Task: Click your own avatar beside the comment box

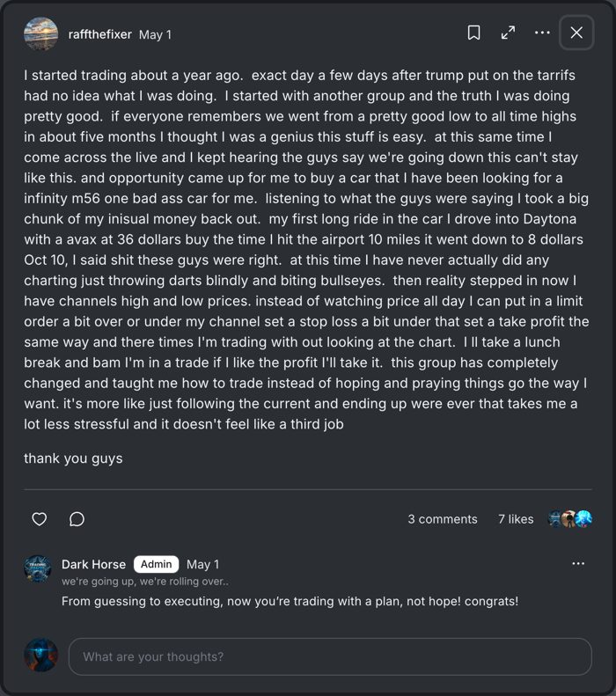Action: 40,656
